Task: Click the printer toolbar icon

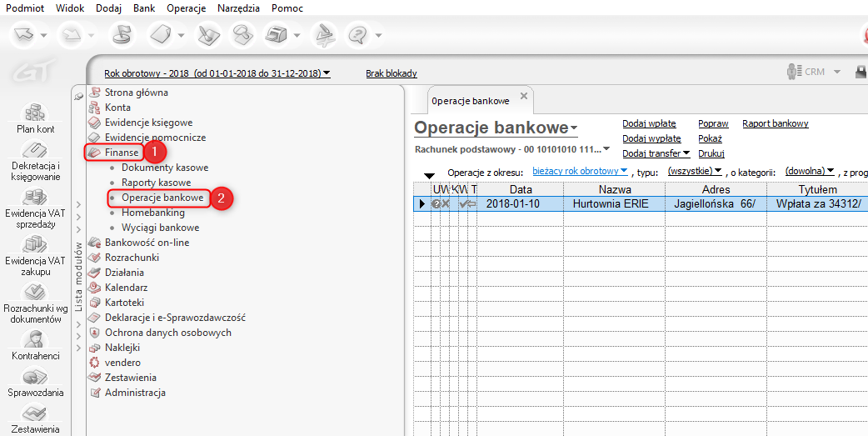Action: click(277, 35)
